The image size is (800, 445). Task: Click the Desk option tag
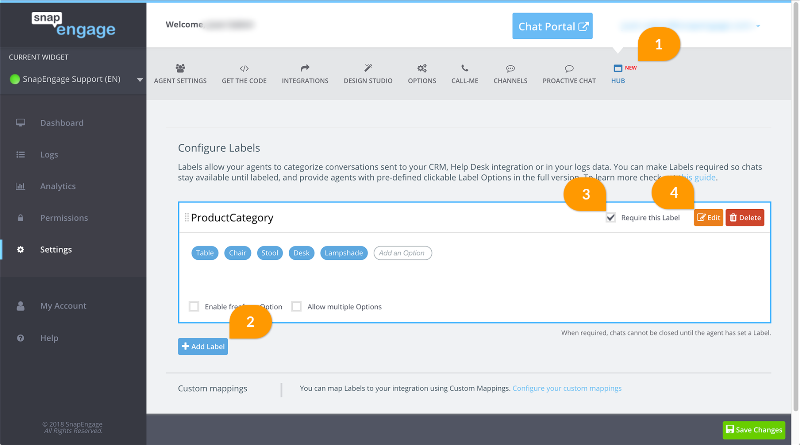click(302, 253)
